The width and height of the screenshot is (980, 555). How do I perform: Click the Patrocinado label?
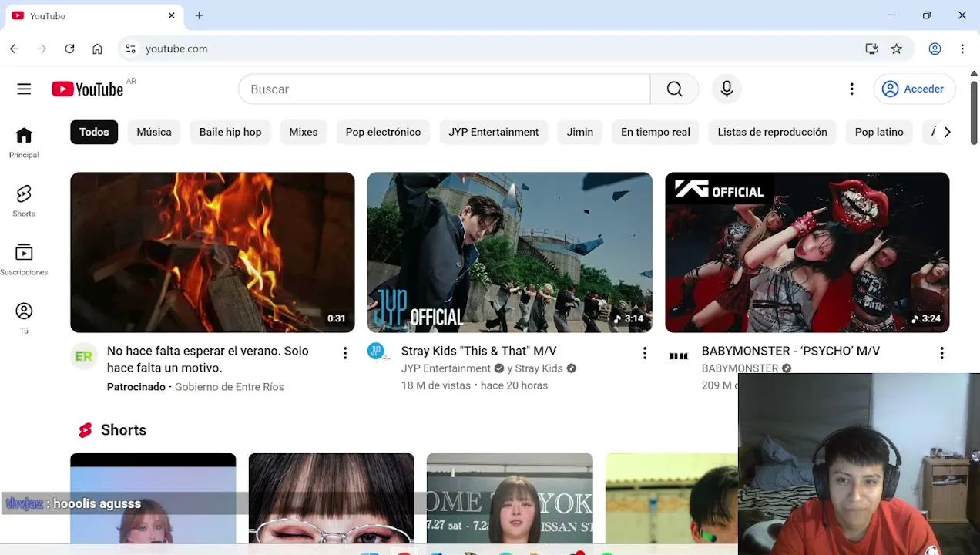click(x=136, y=387)
